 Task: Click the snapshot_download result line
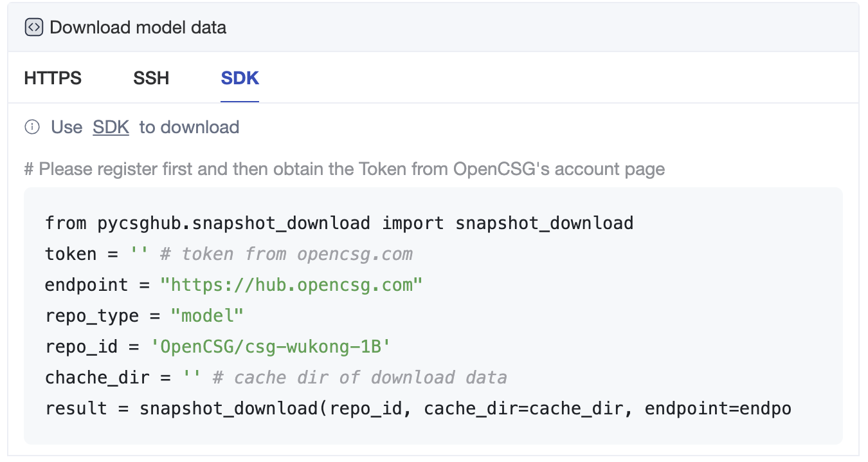tap(418, 409)
